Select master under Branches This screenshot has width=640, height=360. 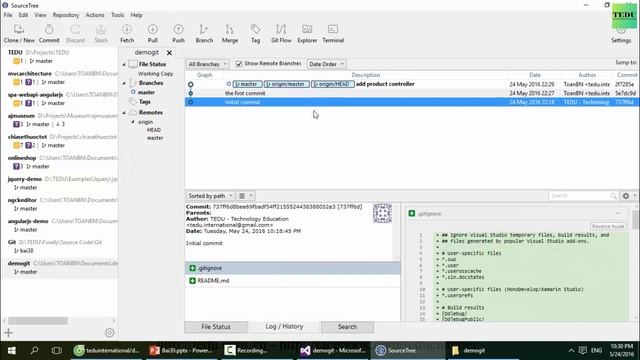pyautogui.click(x=146, y=93)
